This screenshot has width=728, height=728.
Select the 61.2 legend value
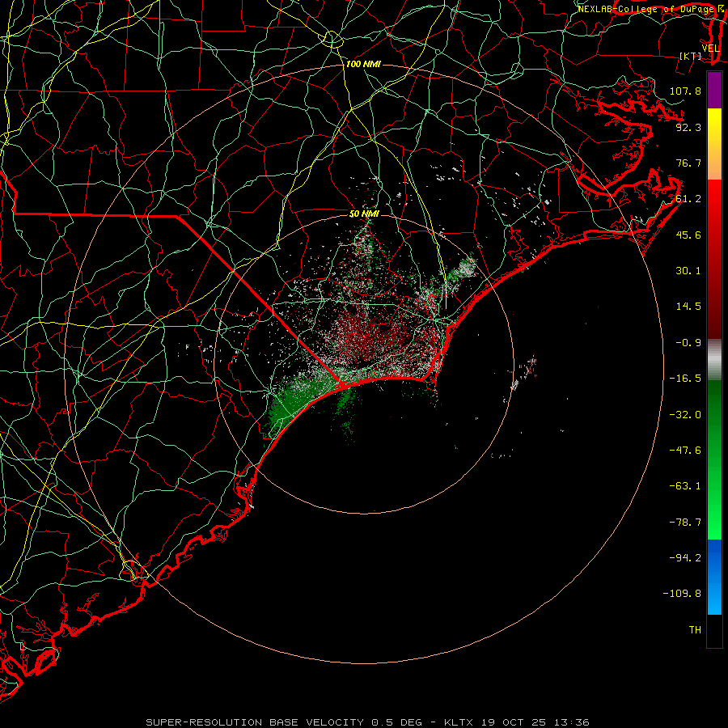click(x=688, y=199)
